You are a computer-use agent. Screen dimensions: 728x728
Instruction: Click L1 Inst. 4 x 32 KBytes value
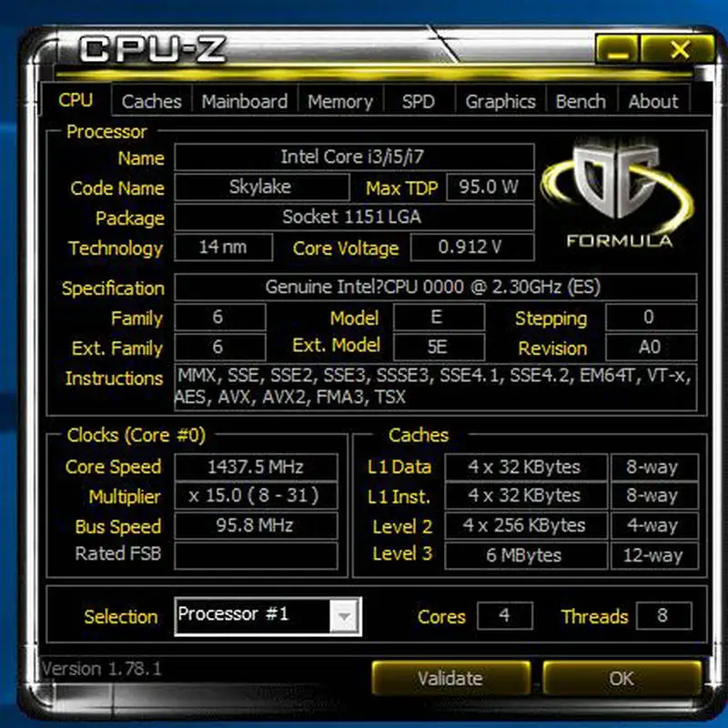tap(526, 496)
